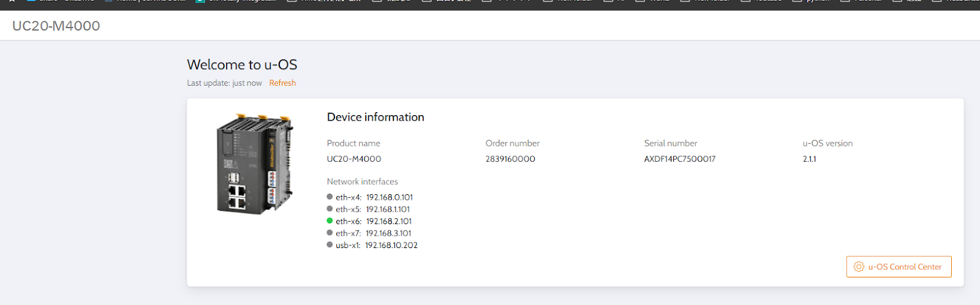Image resolution: width=980 pixels, height=305 pixels.
Task: Click the eth-x6 interface label
Action: pos(349,221)
